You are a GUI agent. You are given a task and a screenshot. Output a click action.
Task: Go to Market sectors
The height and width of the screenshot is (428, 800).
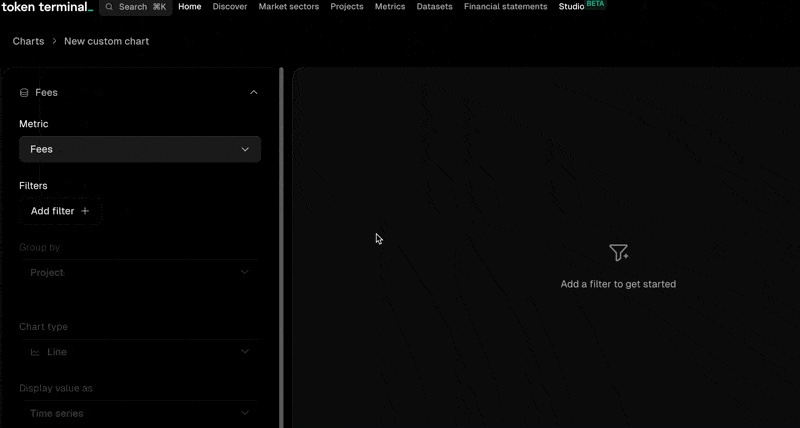tap(289, 7)
